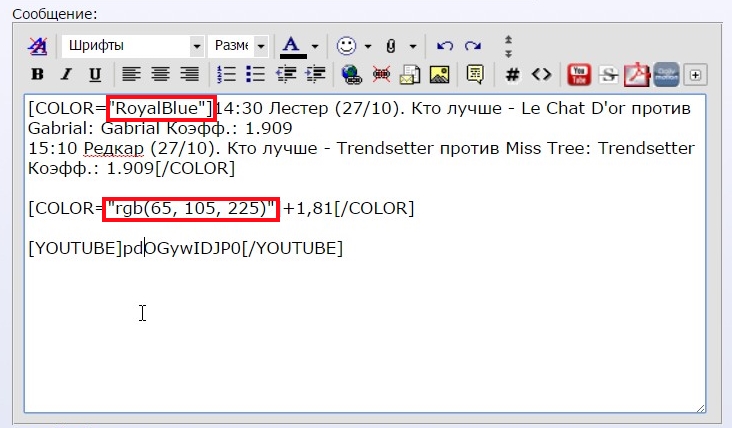The image size is (732, 428).
Task: Click the [YOUTUBE] opening tag text
Action: (x=75, y=248)
